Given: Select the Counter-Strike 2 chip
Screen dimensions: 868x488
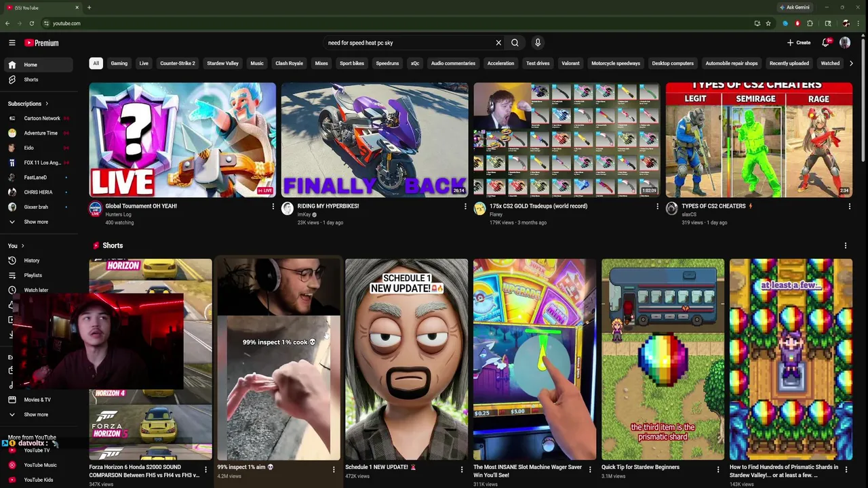Looking at the screenshot, I should pos(178,64).
